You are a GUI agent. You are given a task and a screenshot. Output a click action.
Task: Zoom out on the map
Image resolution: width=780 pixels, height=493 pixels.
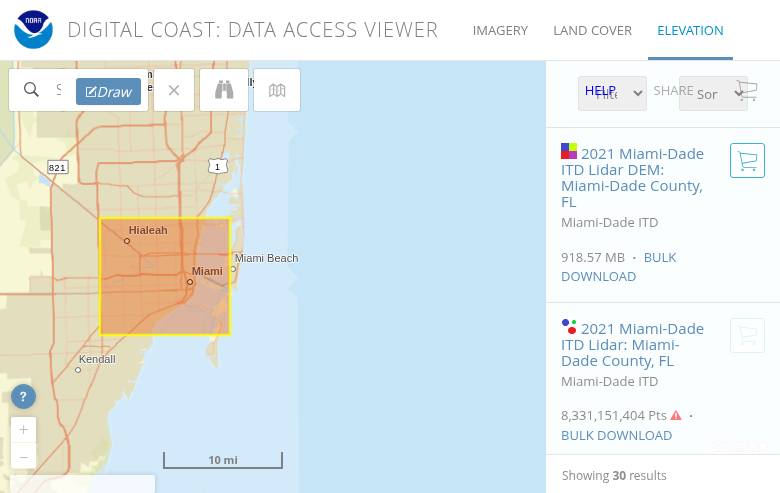point(23,456)
